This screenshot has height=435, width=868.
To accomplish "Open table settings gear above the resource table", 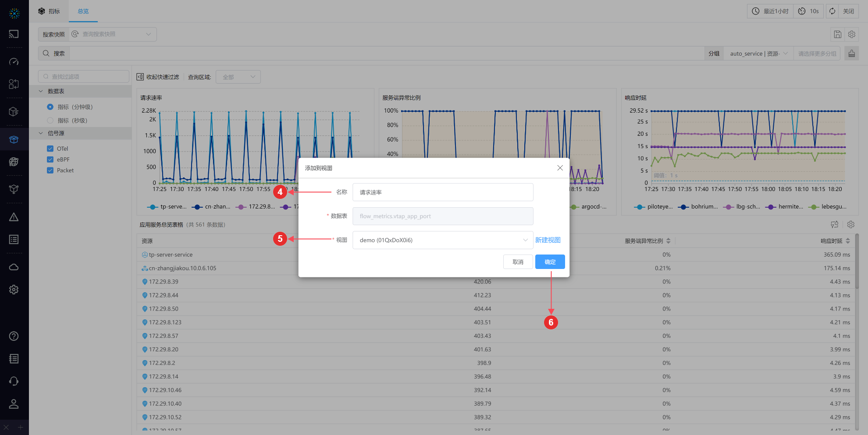I will (x=851, y=225).
